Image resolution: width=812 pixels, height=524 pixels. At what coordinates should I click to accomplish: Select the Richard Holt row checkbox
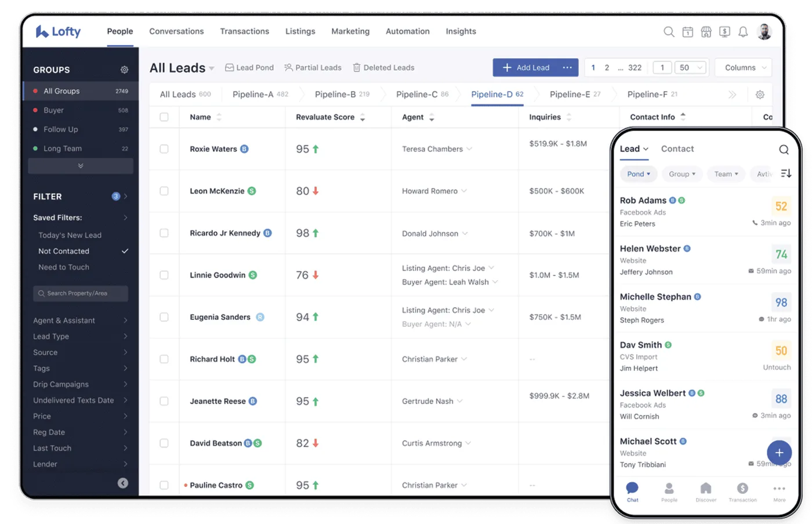click(164, 359)
